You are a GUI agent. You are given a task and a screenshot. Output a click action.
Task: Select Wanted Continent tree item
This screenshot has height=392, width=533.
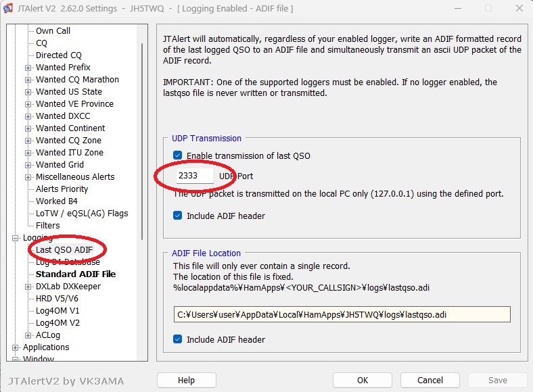click(x=71, y=128)
